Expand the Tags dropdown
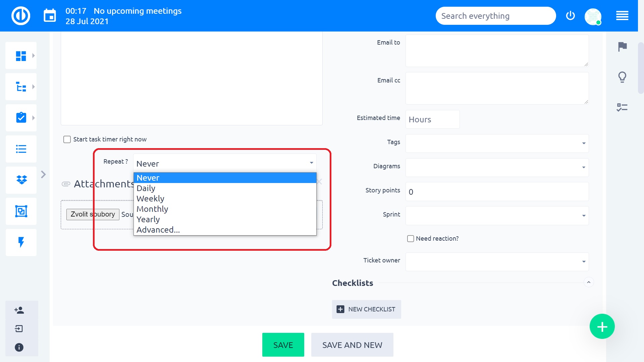The height and width of the screenshot is (362, 644). 497,143
